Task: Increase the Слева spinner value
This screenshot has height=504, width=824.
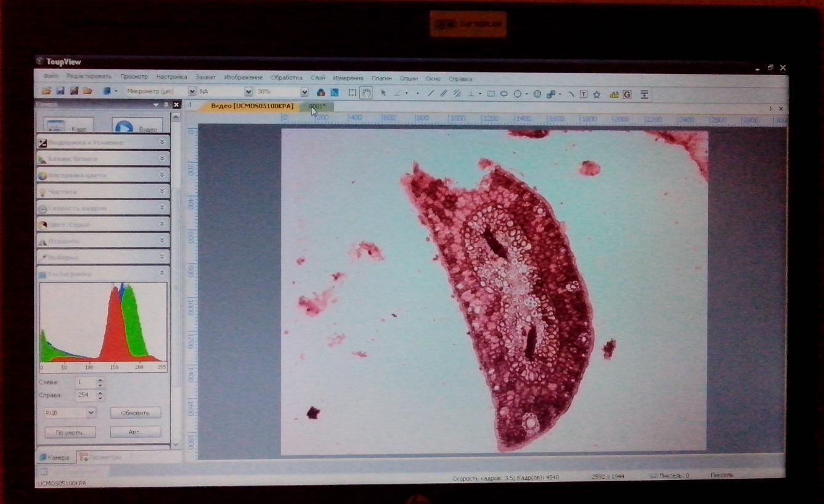Action: (x=100, y=380)
